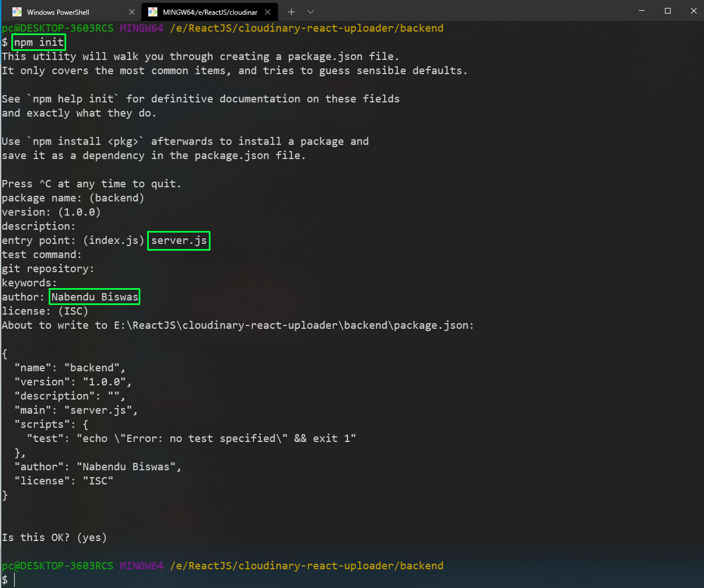Click the 'git repository:' prompt line
704x588 pixels.
(48, 269)
